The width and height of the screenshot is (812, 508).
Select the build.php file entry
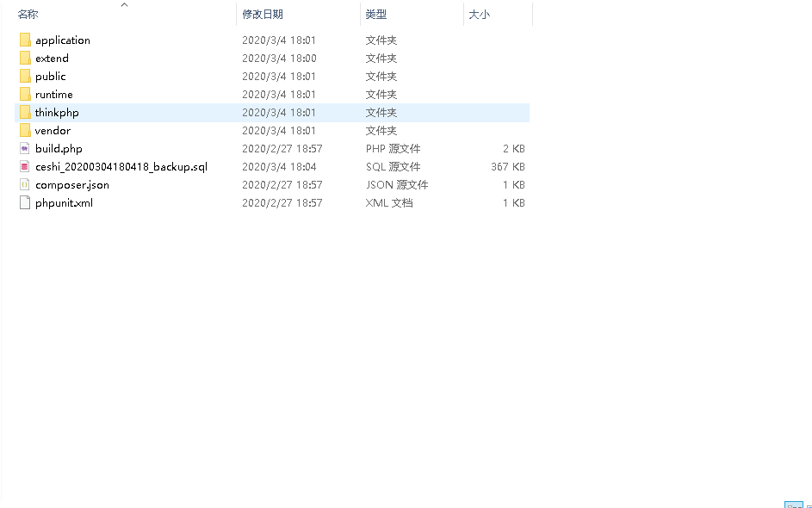tap(59, 148)
